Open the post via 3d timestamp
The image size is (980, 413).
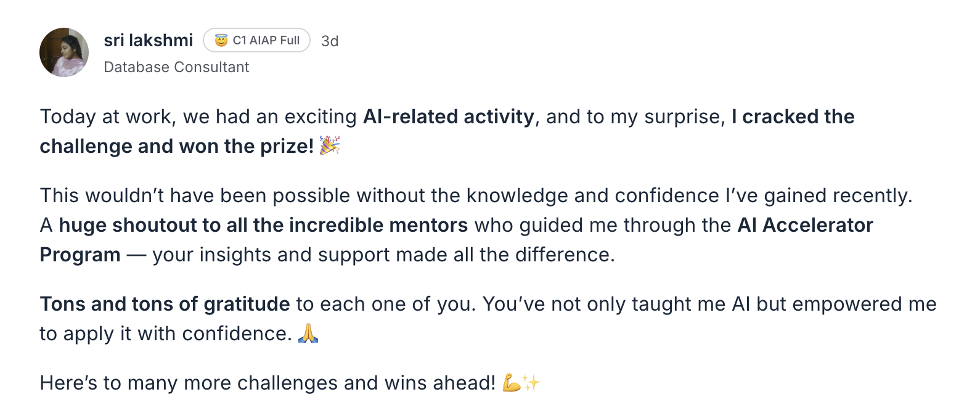pos(330,41)
